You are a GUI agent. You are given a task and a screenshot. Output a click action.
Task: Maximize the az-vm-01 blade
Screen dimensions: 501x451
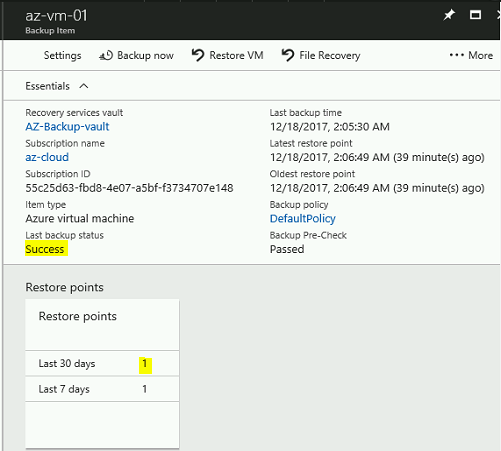pos(475,15)
